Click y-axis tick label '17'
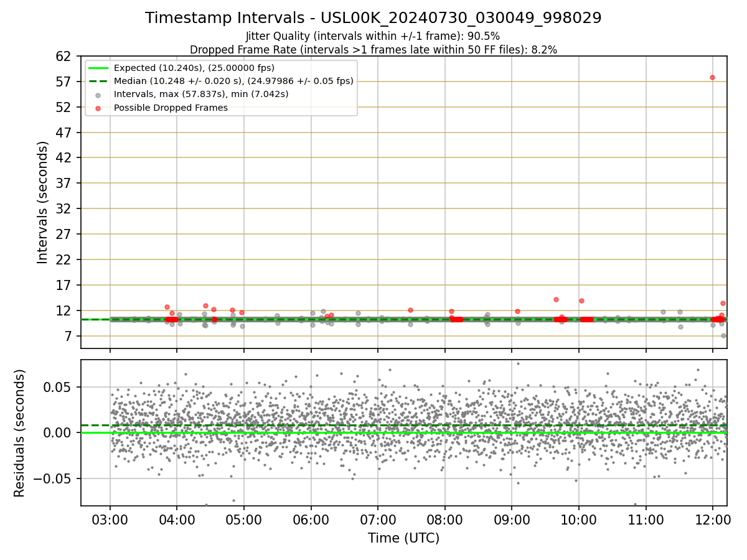Image resolution: width=747 pixels, height=560 pixels. tap(65, 286)
